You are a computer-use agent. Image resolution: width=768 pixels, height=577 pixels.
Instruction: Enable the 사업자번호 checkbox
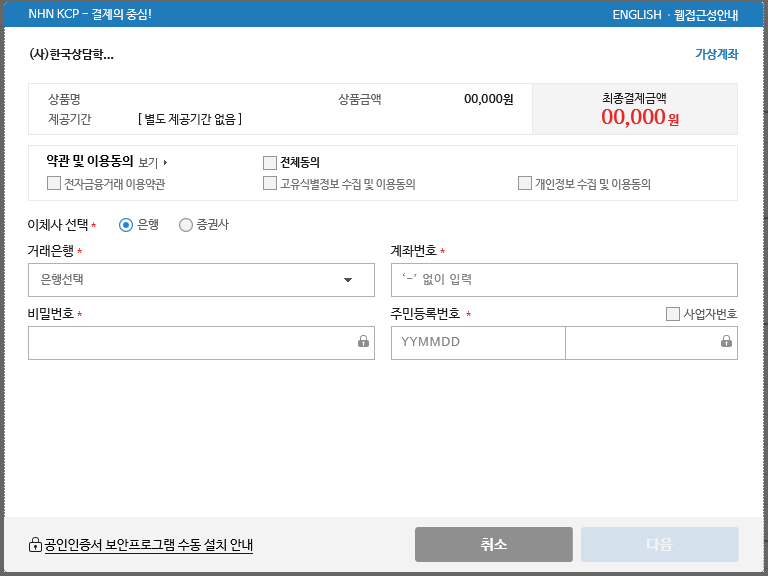(x=672, y=313)
